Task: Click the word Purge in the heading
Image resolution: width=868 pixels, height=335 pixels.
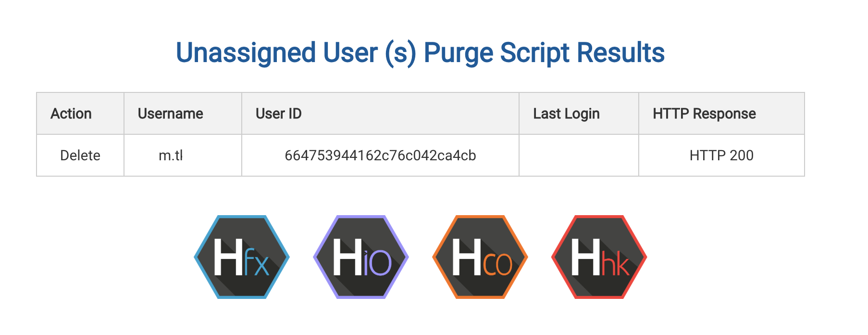Action: (458, 52)
